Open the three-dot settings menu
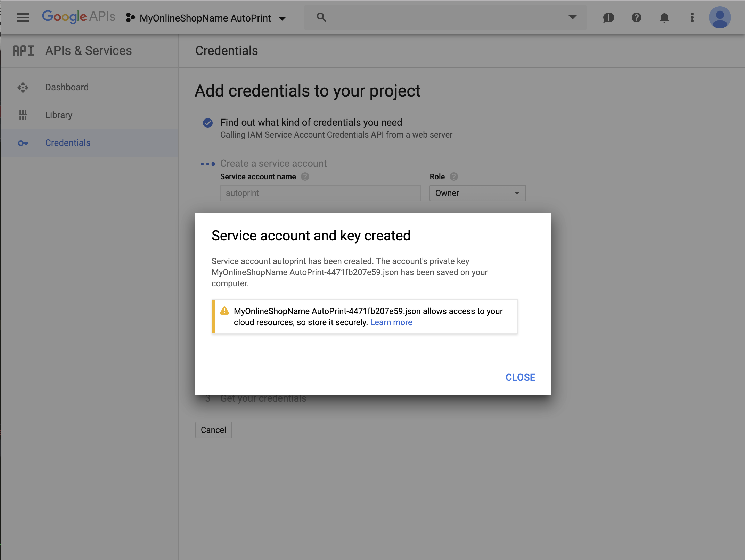The image size is (745, 560). [x=692, y=17]
